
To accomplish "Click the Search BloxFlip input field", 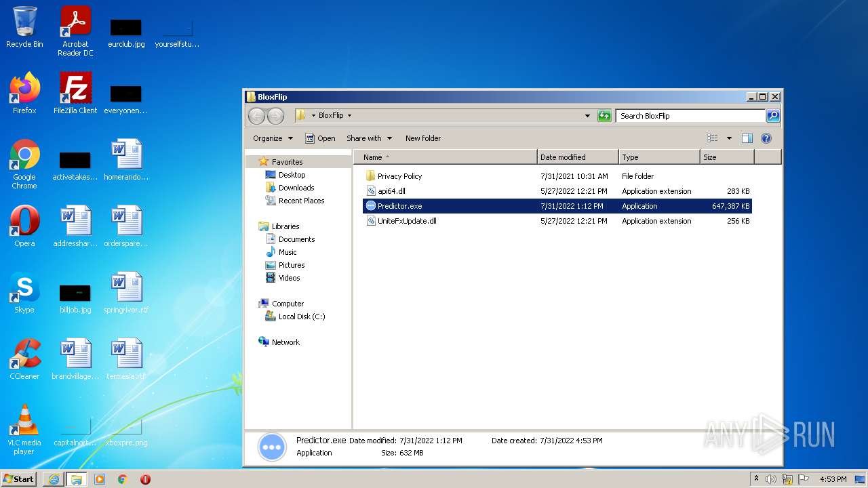I will click(690, 116).
